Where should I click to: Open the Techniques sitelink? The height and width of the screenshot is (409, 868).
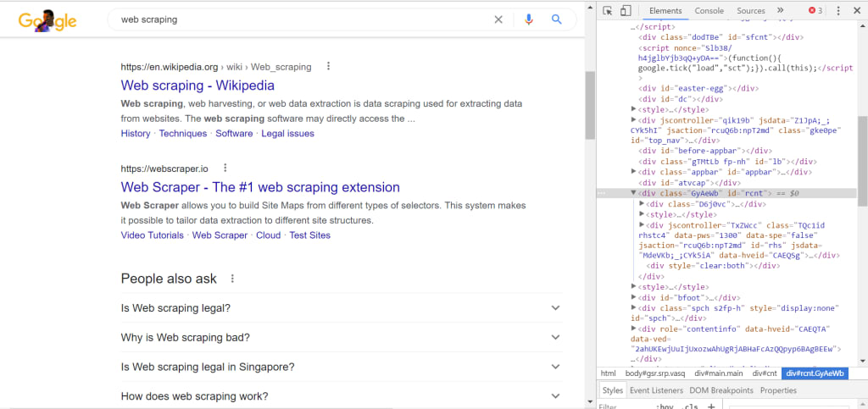[x=183, y=133]
